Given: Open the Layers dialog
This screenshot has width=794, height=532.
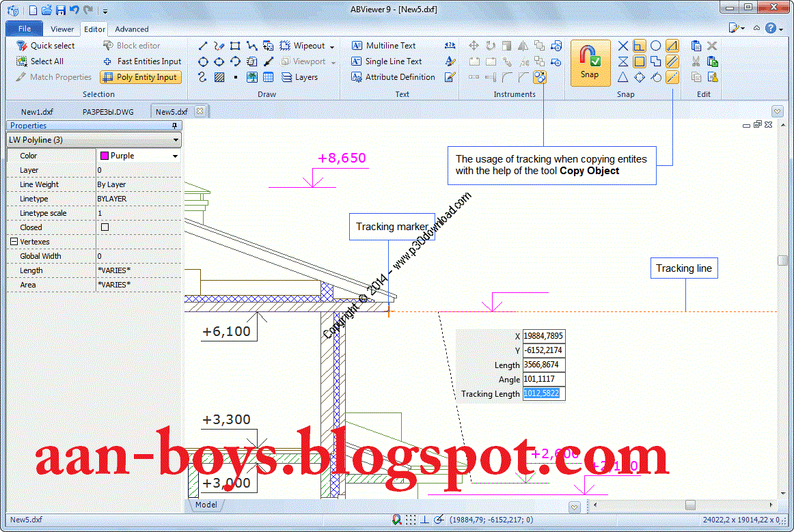Looking at the screenshot, I should (x=300, y=77).
